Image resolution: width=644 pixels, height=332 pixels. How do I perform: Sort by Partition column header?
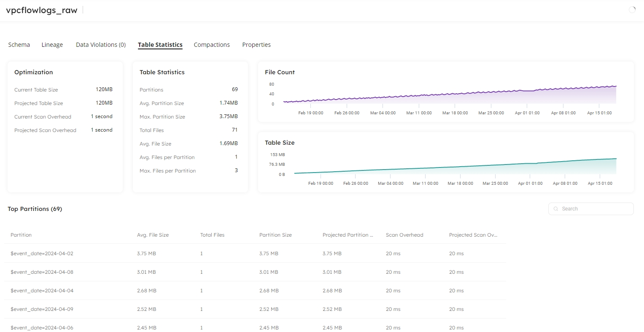pyautogui.click(x=21, y=235)
